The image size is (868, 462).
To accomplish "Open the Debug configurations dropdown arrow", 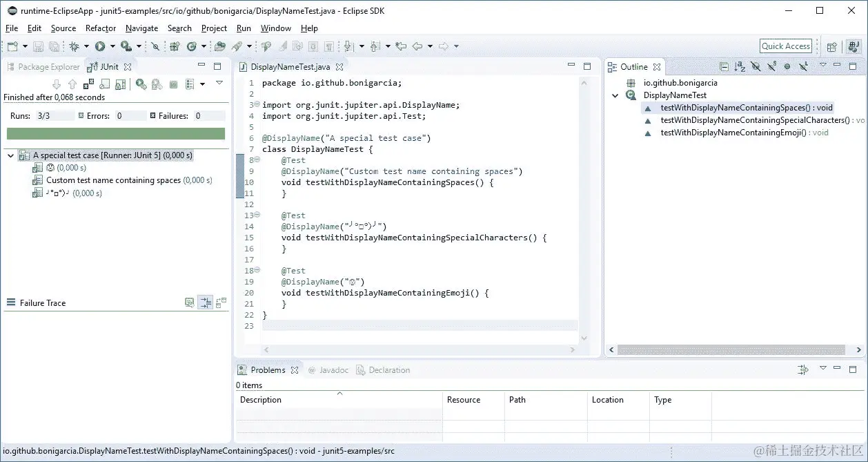I will (x=86, y=46).
